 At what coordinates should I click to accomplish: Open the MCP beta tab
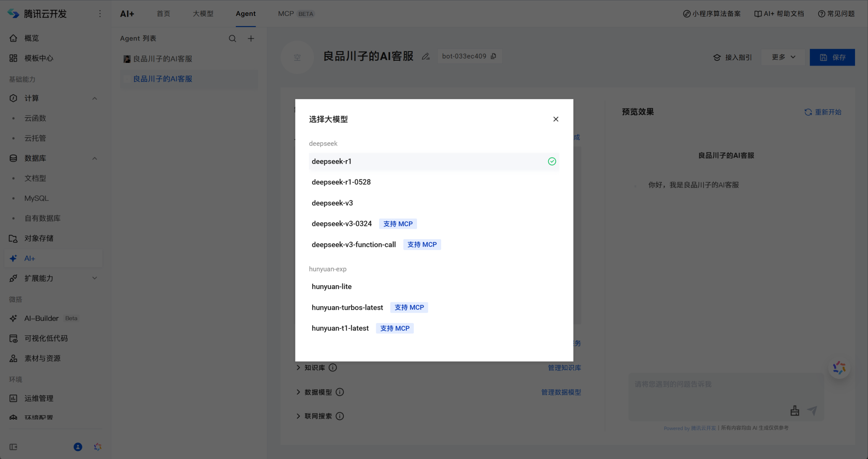296,14
